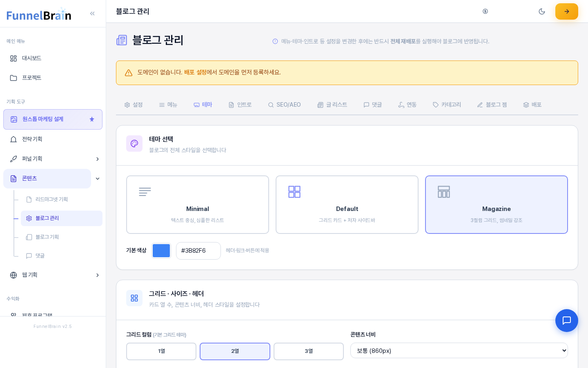Select the Magazine theme card
This screenshot has width=588, height=368.
click(497, 205)
